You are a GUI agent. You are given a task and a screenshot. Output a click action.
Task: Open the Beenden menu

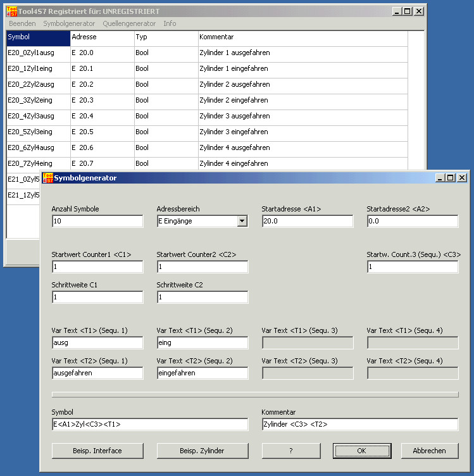click(x=22, y=23)
